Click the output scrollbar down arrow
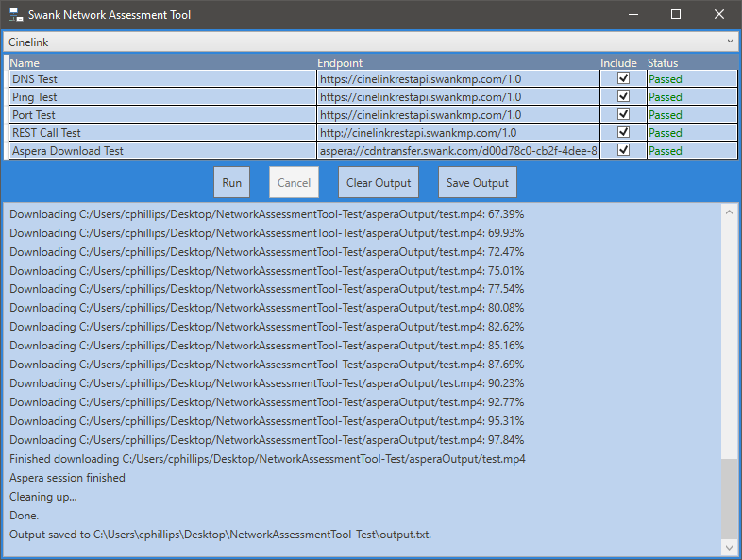742x560 pixels. click(729, 547)
